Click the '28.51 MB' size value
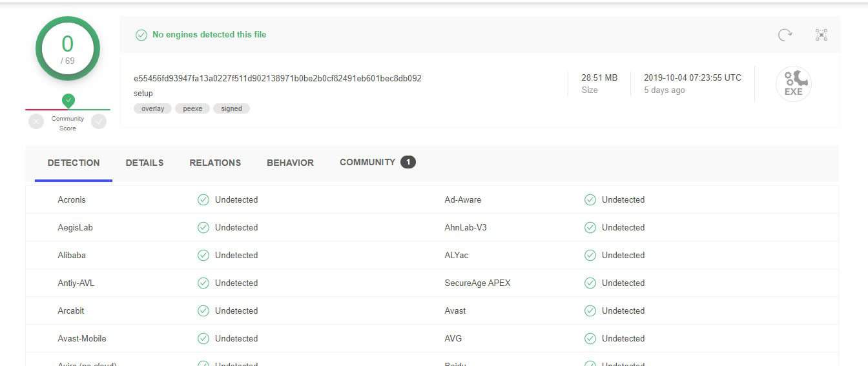This screenshot has height=366, width=868. 599,77
